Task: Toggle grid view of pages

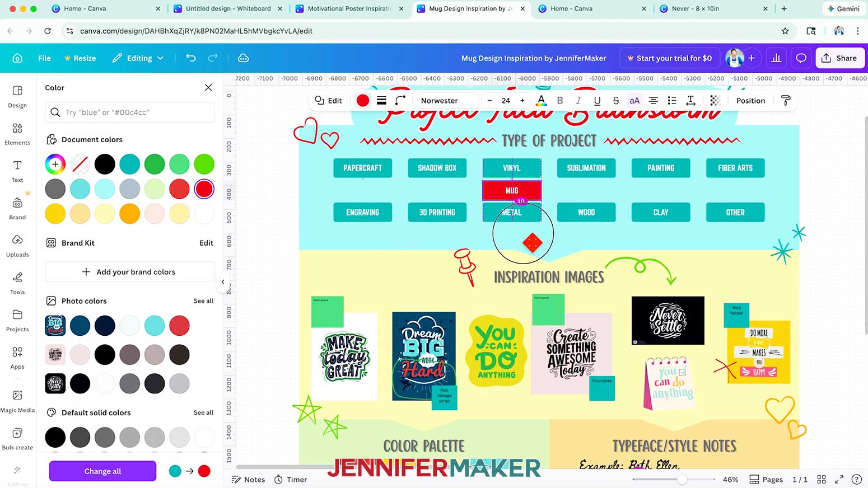Action: (x=822, y=480)
